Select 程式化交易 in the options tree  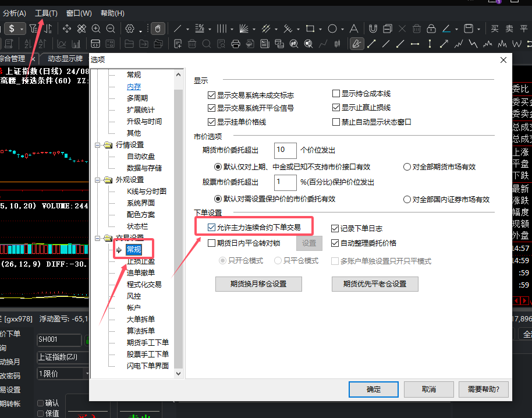[144, 284]
